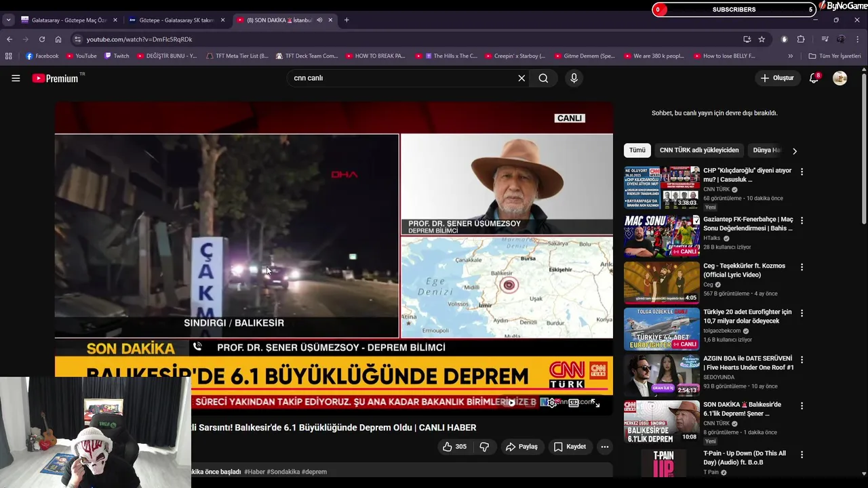Screen dimensions: 868x488
Task: Open the Oluştur create menu
Action: point(777,78)
